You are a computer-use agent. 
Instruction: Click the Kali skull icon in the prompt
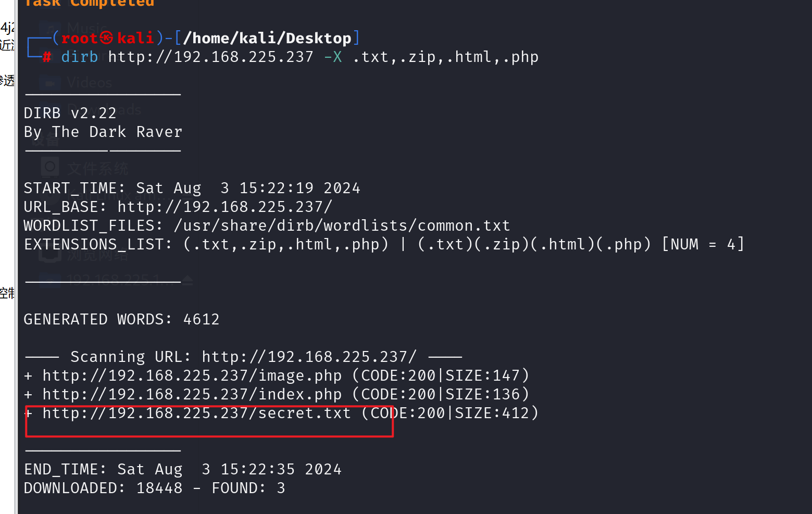[106, 38]
